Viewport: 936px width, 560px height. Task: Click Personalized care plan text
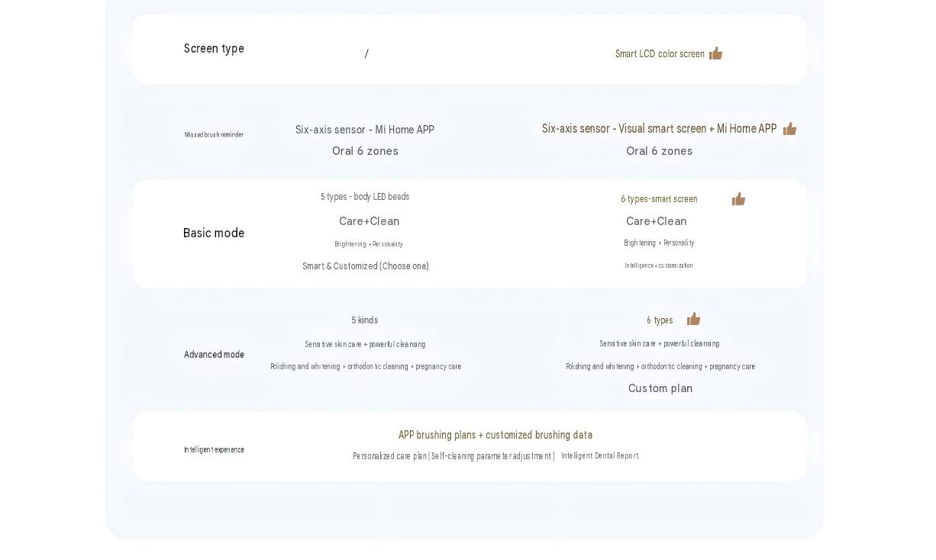pos(389,456)
